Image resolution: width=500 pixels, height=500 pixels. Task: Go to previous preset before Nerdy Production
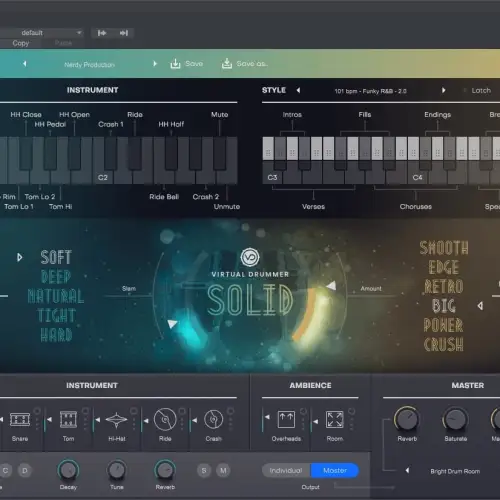[24, 64]
